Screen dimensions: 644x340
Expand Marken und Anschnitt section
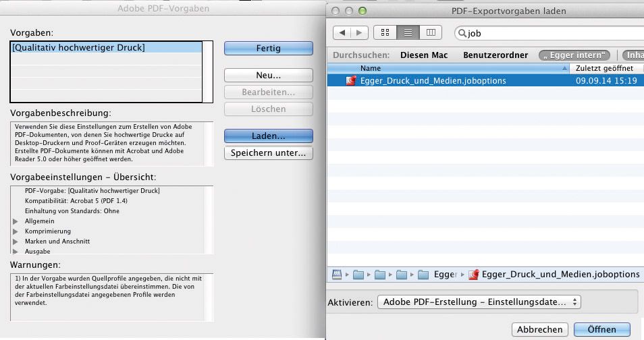click(16, 242)
